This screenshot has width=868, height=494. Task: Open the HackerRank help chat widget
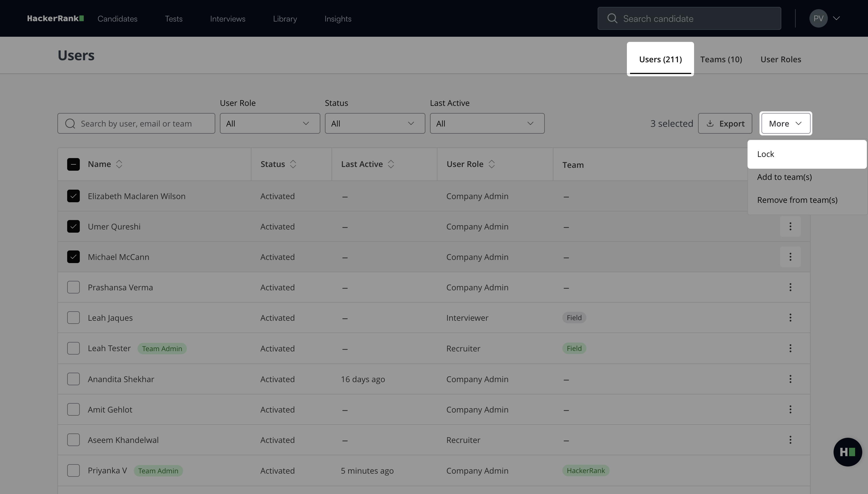[847, 452]
